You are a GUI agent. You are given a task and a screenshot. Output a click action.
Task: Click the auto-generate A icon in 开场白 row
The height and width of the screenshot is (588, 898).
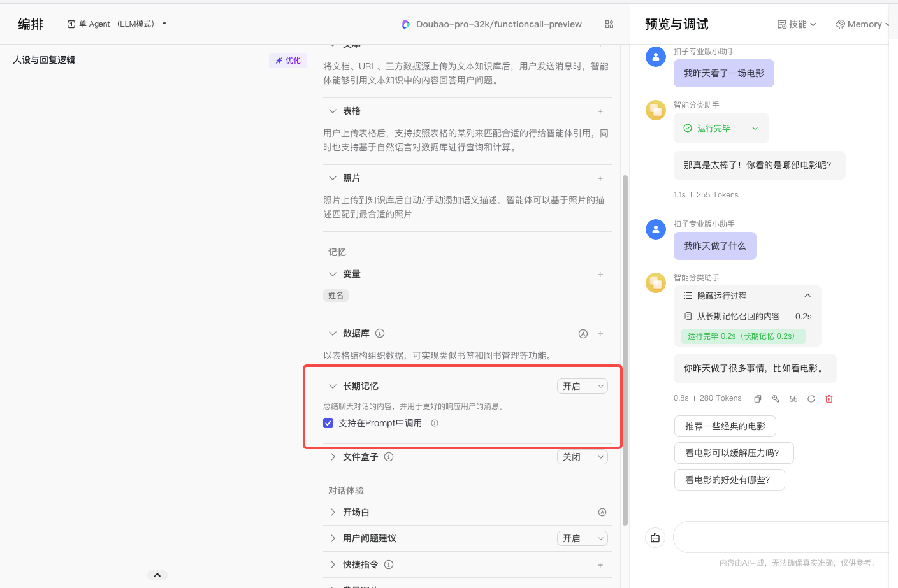(602, 512)
